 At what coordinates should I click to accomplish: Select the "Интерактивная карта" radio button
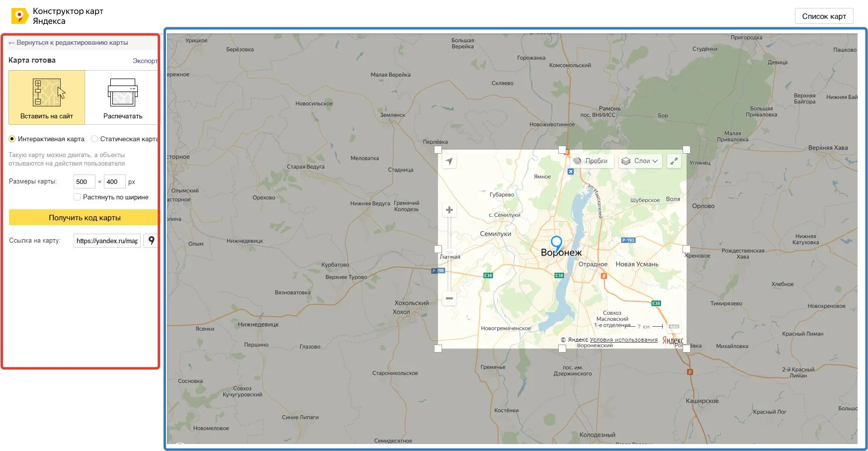(x=12, y=139)
